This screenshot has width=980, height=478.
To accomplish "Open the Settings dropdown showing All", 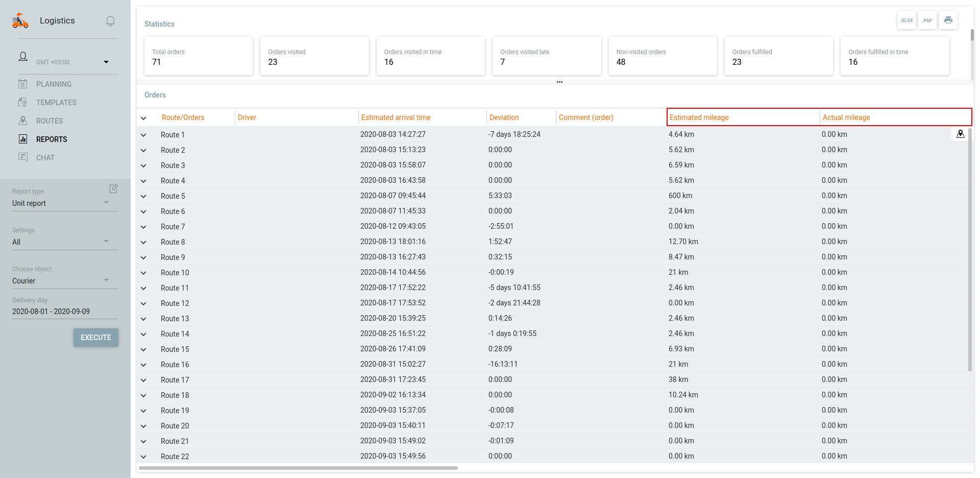I will point(61,242).
